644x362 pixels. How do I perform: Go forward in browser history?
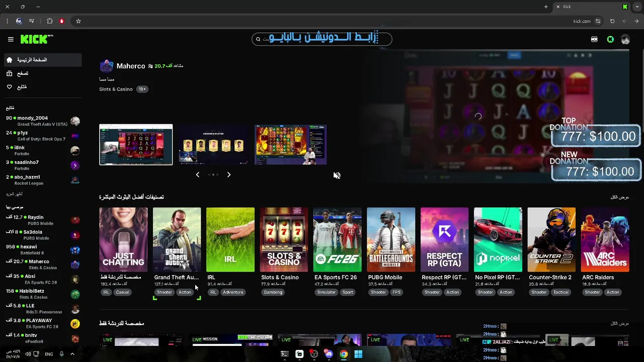pyautogui.click(x=637, y=21)
